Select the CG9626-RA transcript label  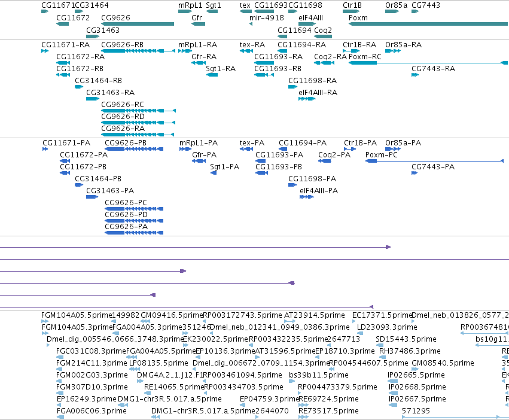[x=123, y=128]
